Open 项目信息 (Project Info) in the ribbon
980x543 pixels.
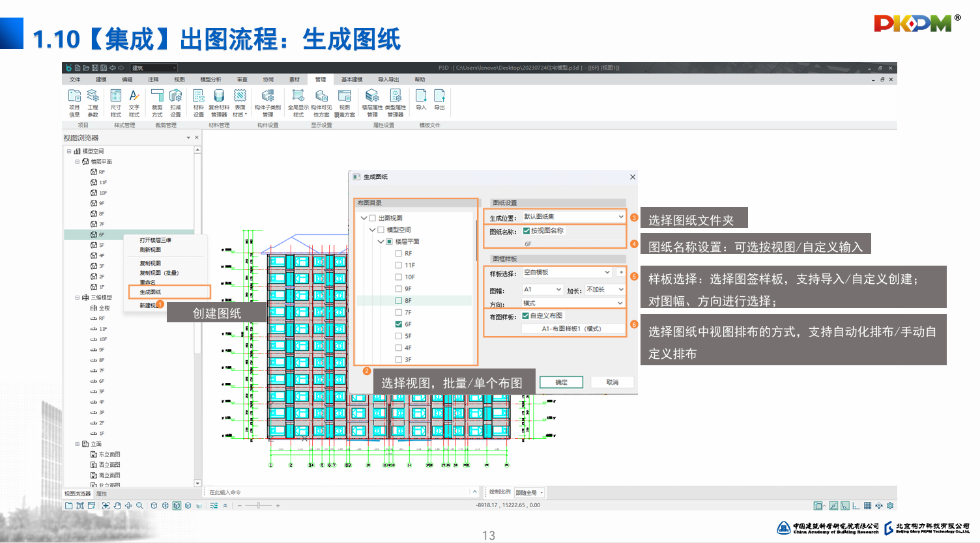74,103
